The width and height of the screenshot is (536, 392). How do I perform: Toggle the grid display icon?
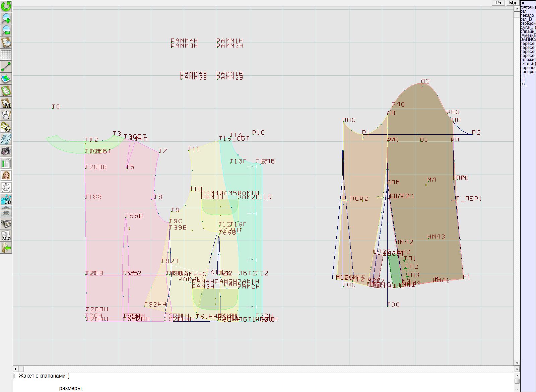click(x=6, y=55)
